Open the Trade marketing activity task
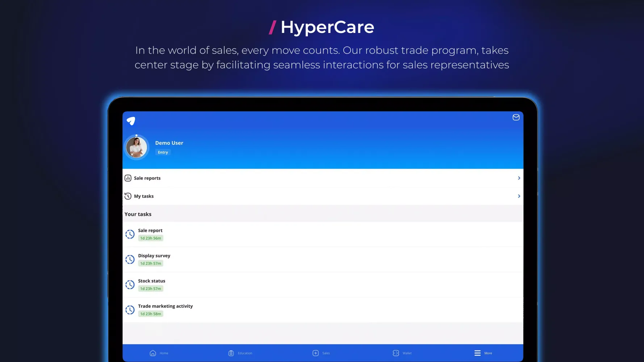This screenshot has height=362, width=644. [323, 310]
